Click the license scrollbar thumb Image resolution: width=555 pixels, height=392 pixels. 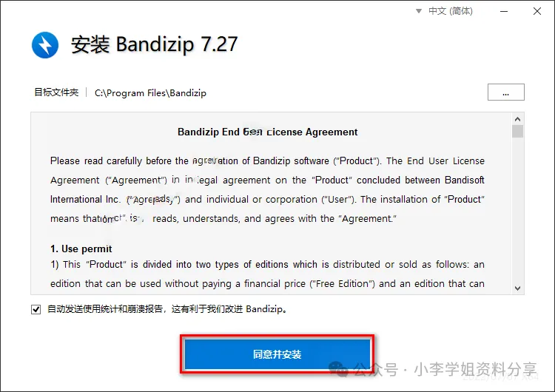tap(517, 131)
